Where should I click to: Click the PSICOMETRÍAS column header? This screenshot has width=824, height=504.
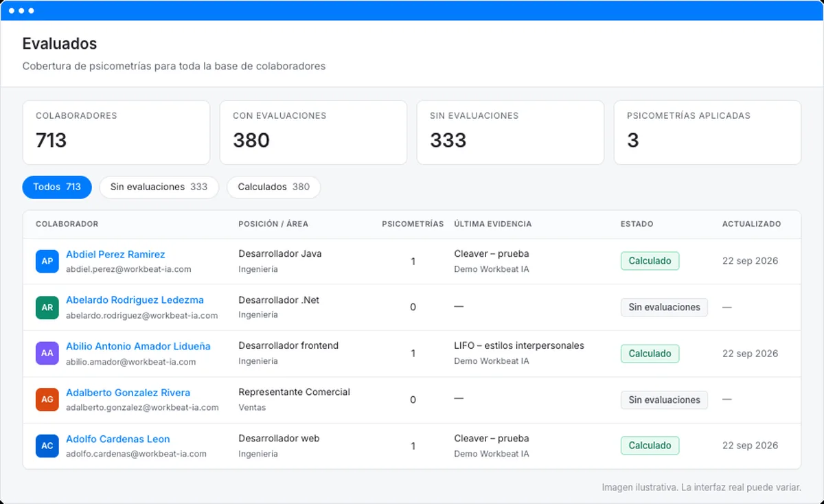point(413,224)
